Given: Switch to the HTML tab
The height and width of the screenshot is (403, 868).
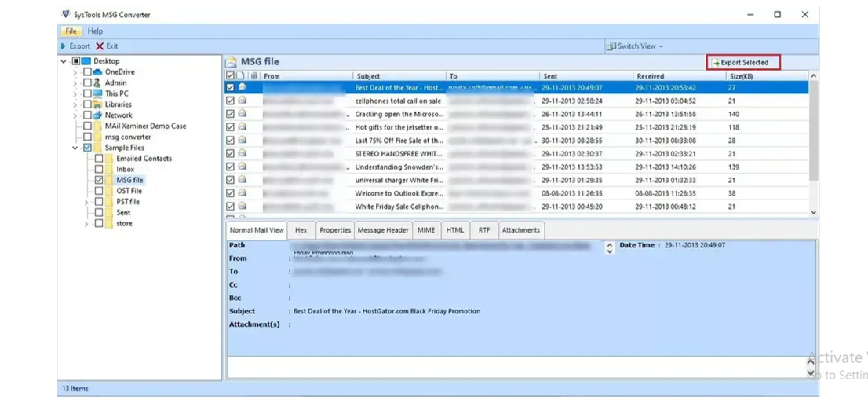Looking at the screenshot, I should [455, 230].
